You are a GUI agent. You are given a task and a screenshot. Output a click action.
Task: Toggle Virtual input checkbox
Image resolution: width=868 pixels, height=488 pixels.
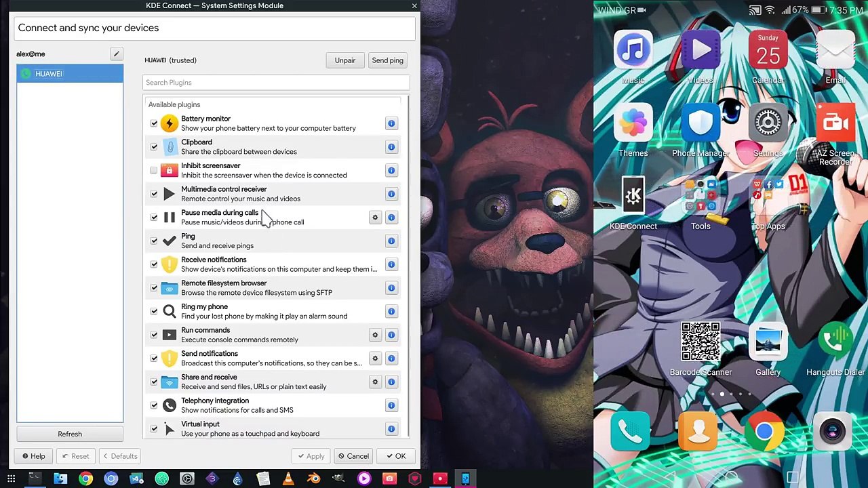(154, 429)
